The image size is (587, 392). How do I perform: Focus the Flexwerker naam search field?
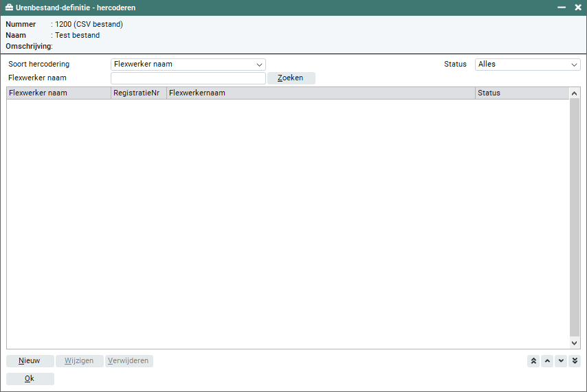[188, 78]
